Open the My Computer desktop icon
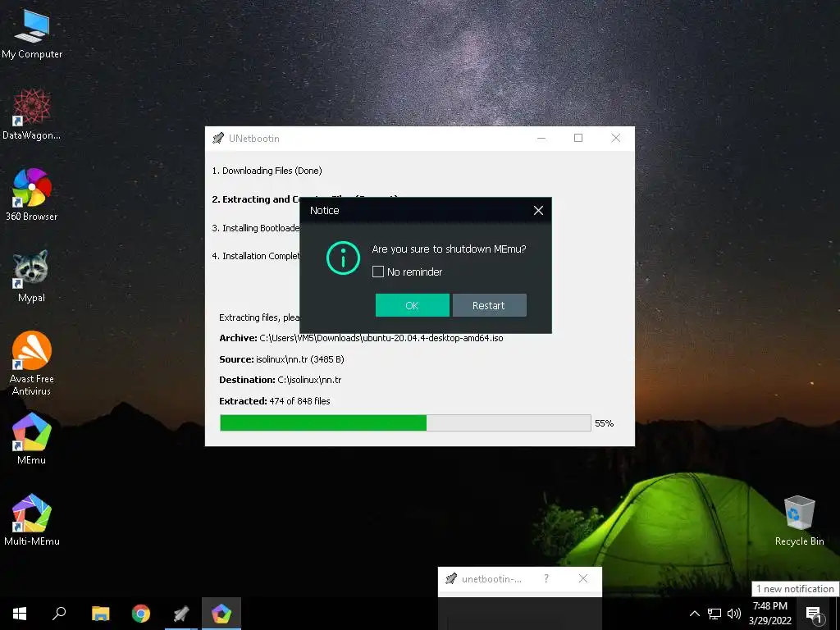This screenshot has width=840, height=630. [32, 34]
